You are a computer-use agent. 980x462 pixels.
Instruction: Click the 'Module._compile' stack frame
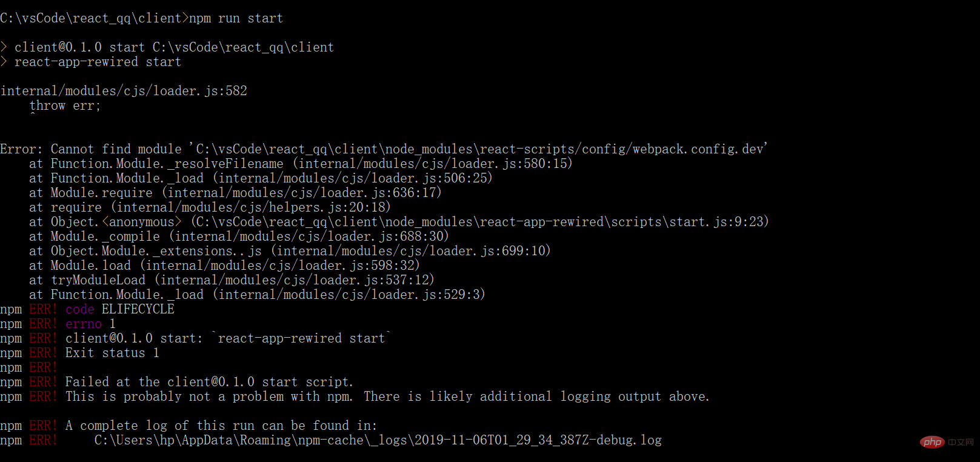click(105, 236)
